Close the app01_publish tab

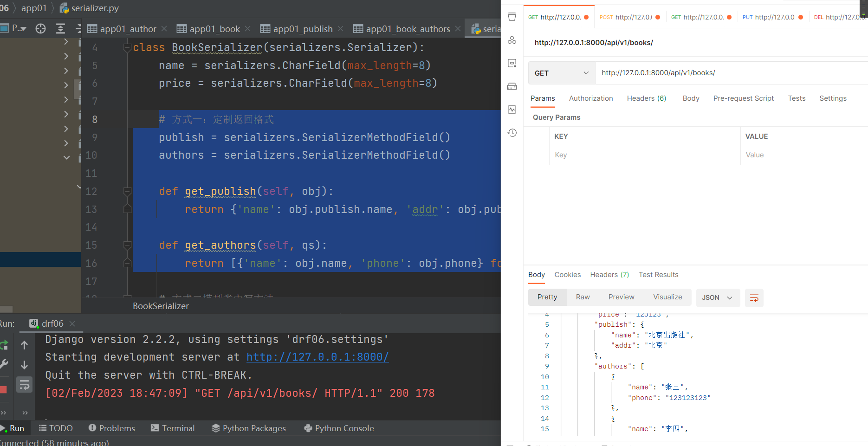point(341,29)
